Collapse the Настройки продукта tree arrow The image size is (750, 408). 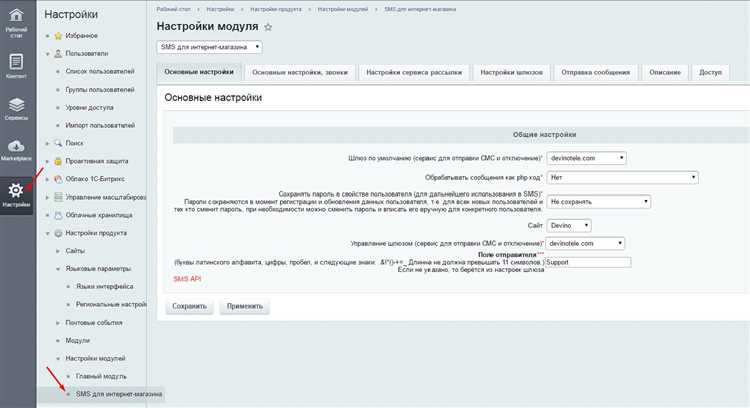pyautogui.click(x=47, y=233)
